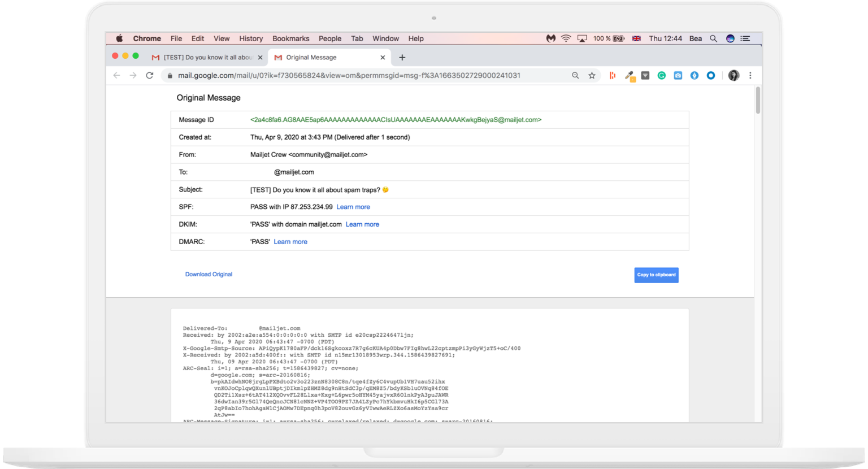This screenshot has width=868, height=469.
Task: Click the red bars extension icon
Action: 612,75
